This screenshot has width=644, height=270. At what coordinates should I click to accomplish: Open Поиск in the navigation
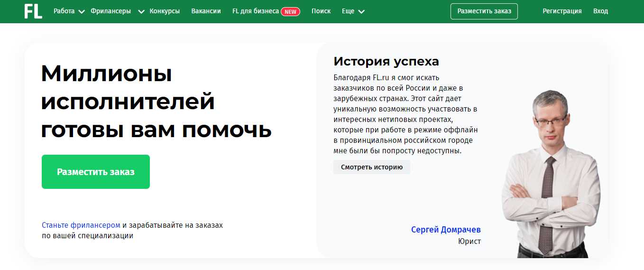pos(321,11)
